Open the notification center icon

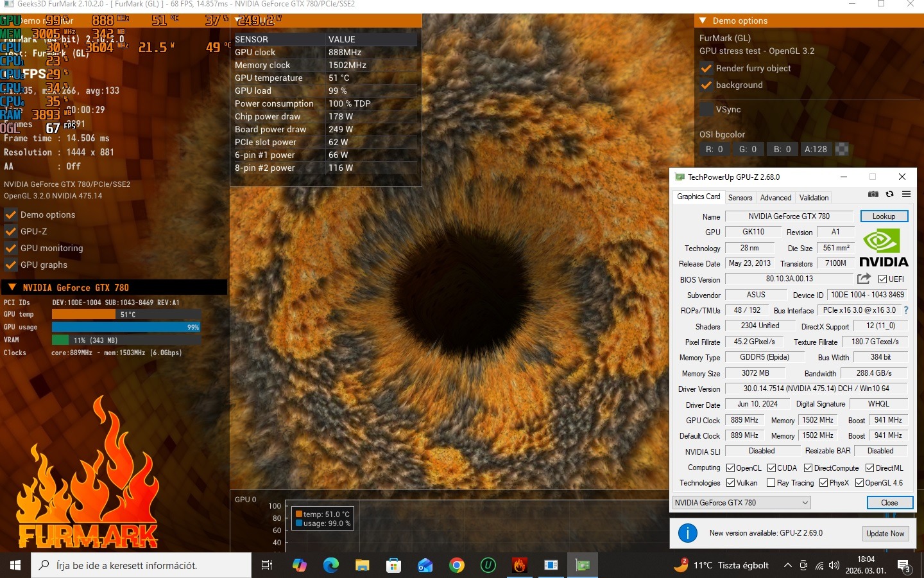(904, 566)
